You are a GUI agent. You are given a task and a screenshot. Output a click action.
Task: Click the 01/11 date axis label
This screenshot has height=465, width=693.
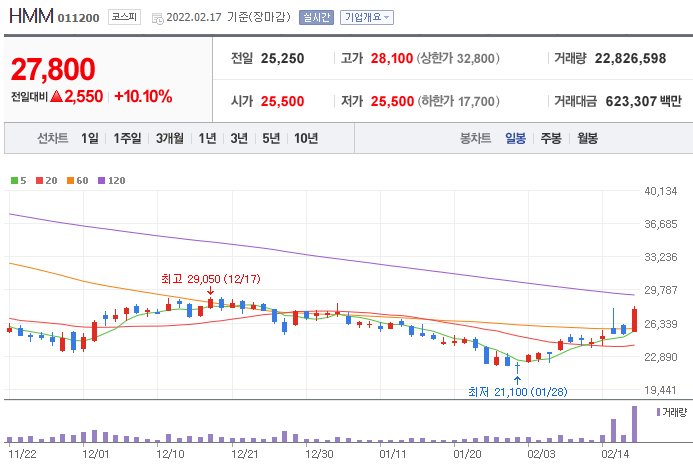(392, 454)
